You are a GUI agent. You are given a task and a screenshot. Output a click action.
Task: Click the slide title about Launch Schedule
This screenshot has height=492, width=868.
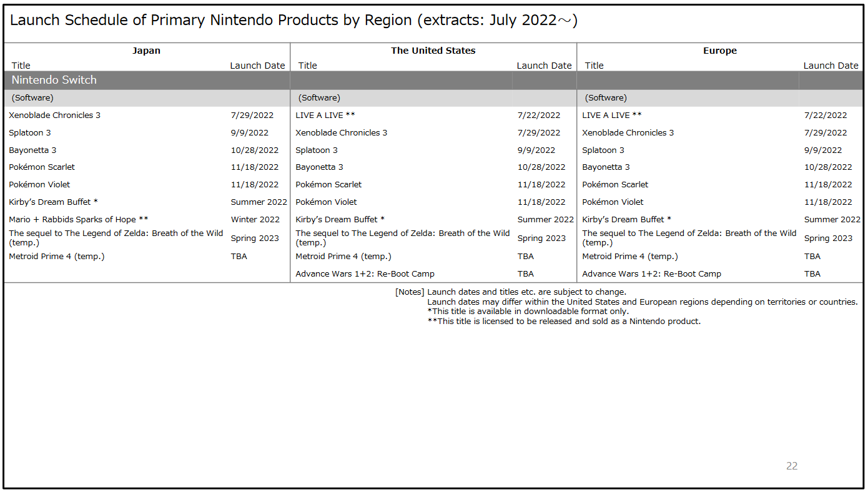293,21
